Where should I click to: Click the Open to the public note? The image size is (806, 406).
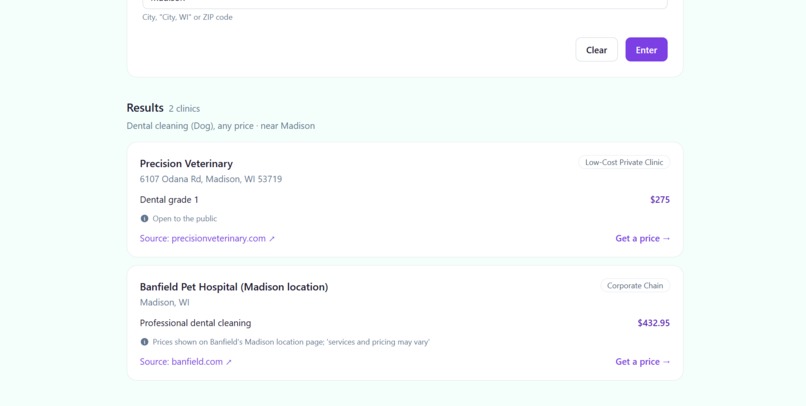click(185, 218)
